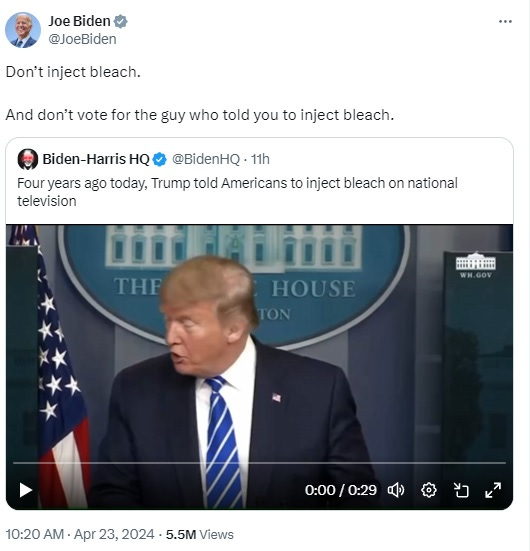The height and width of the screenshot is (551, 530).
Task: Open the @BidenHQ handle link
Action: (x=206, y=159)
